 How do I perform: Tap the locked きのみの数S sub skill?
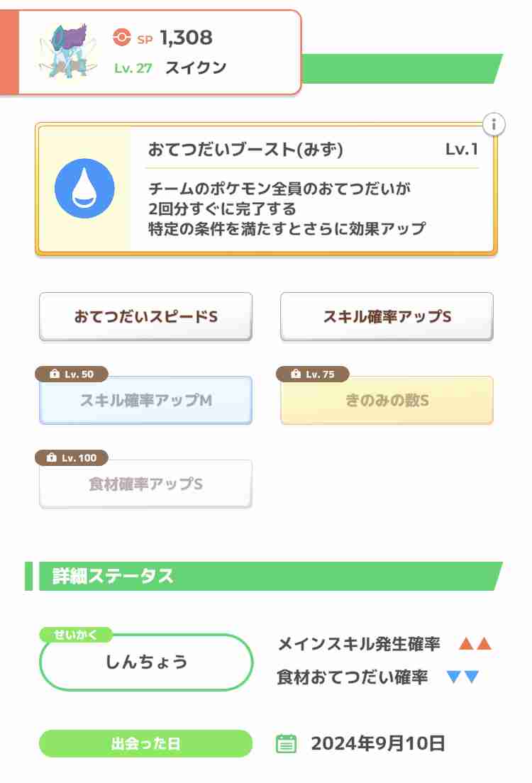pyautogui.click(x=387, y=400)
